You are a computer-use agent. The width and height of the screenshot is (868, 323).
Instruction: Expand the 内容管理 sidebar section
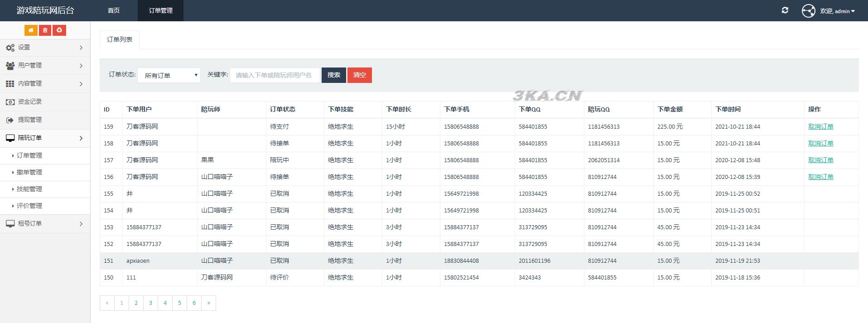(x=45, y=84)
